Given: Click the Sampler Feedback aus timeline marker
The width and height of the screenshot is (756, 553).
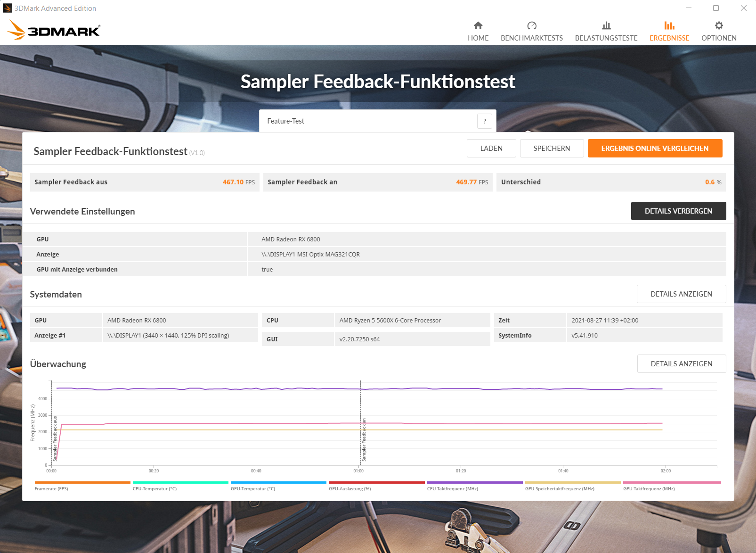Looking at the screenshot, I should (55, 438).
